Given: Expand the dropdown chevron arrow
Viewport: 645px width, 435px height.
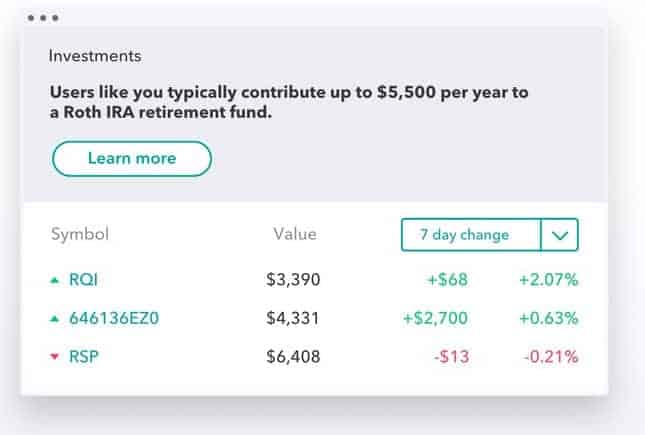Looking at the screenshot, I should 560,235.
